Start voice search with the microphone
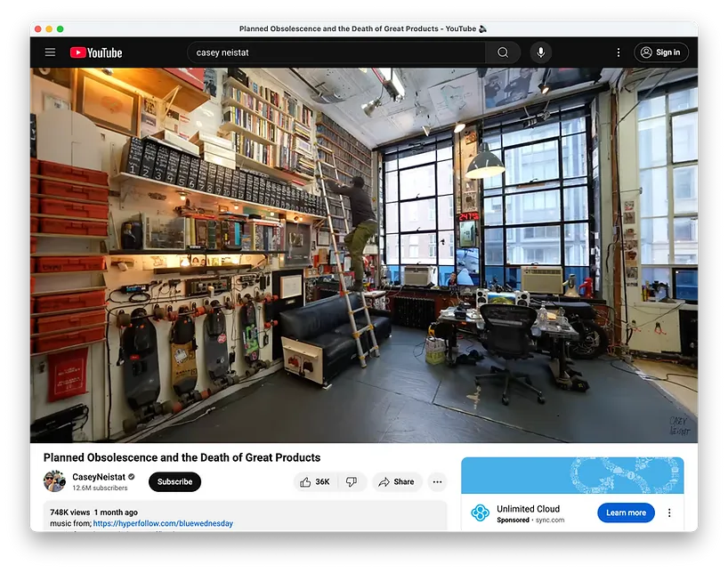728x573 pixels. click(x=539, y=52)
